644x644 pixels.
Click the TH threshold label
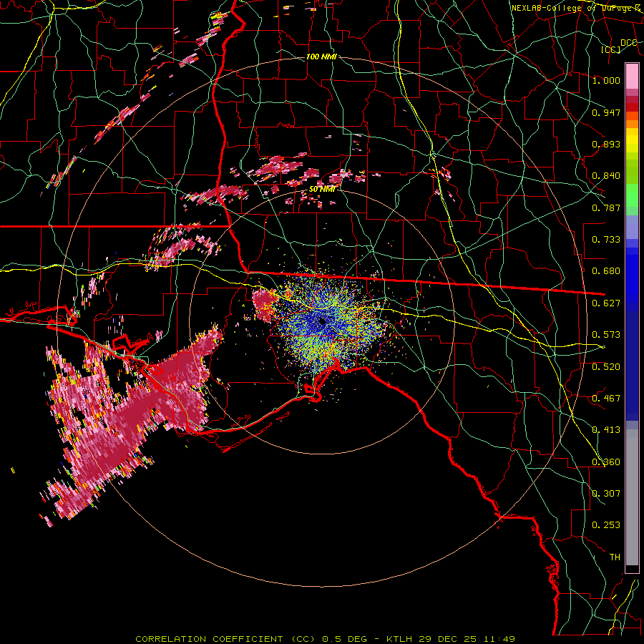615,557
